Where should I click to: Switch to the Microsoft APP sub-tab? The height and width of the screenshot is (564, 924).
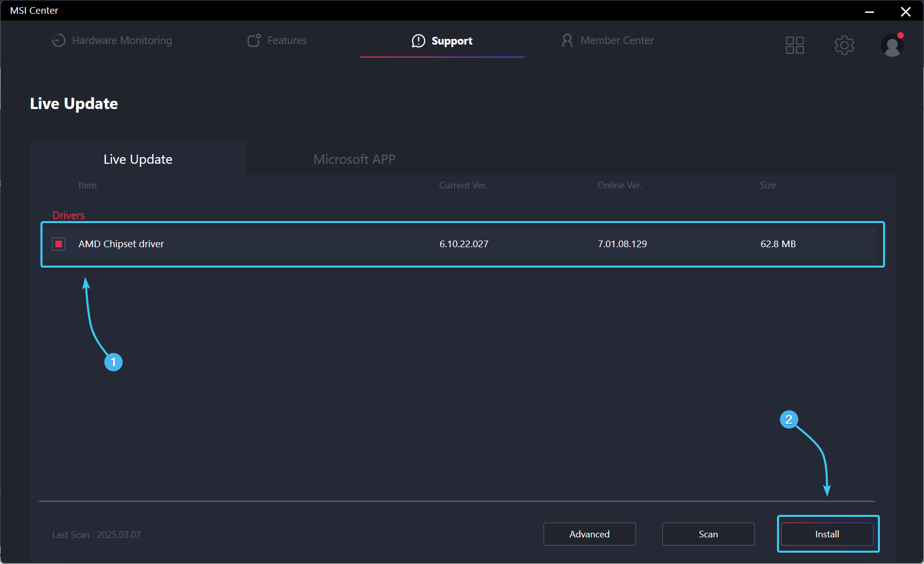(354, 159)
